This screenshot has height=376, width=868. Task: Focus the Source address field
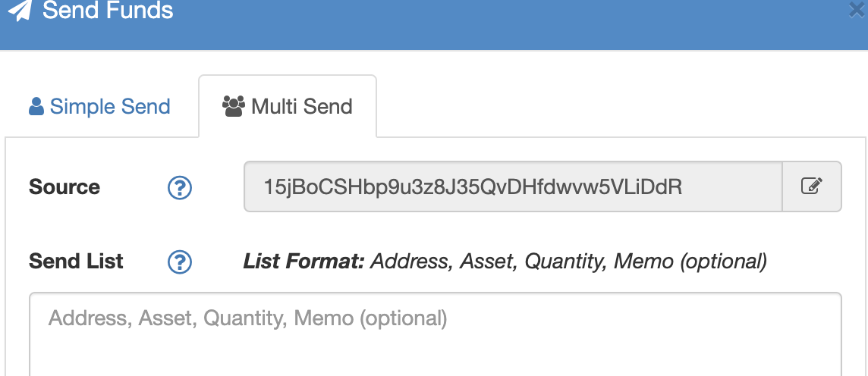click(x=513, y=186)
